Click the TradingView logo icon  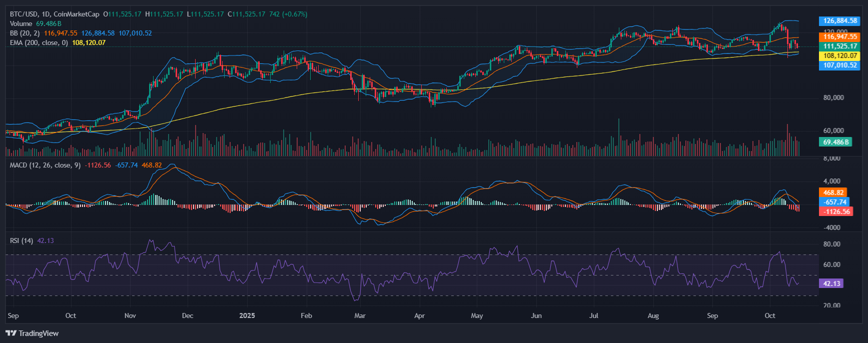pyautogui.click(x=11, y=333)
